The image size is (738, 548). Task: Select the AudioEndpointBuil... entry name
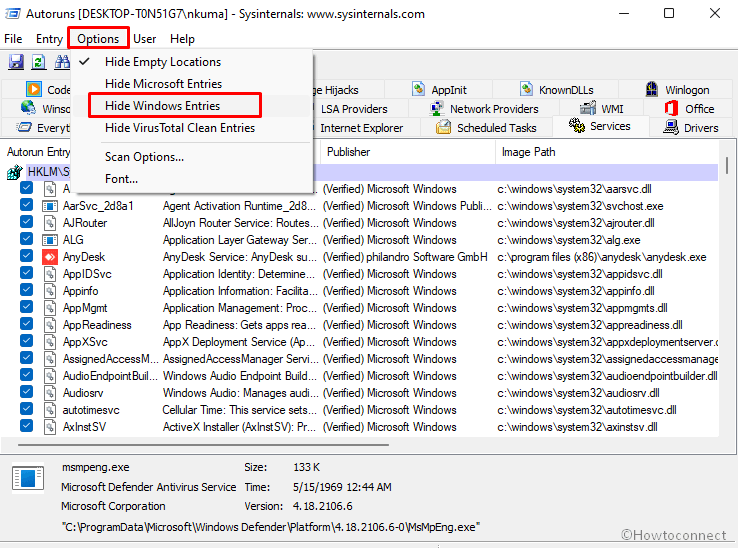pos(110,376)
